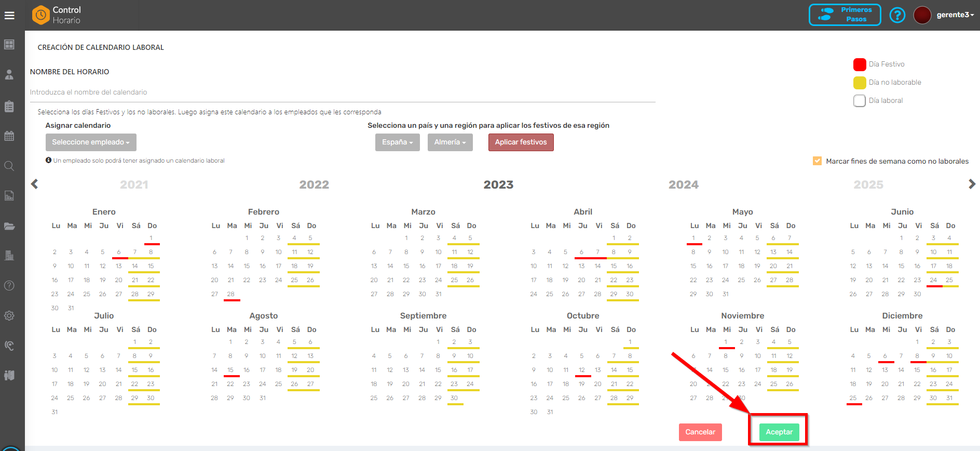Click day 31 in Marzo

coord(439,294)
